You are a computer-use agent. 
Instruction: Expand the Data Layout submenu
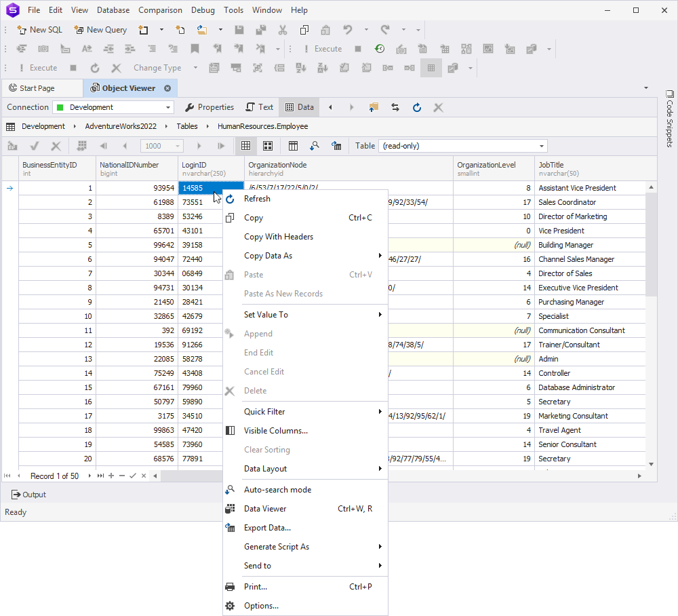tap(305, 469)
